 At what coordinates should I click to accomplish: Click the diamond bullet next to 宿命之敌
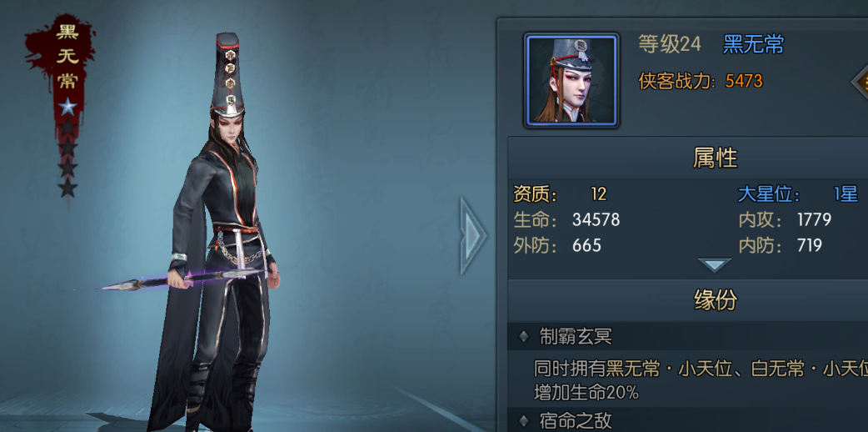coord(523,420)
